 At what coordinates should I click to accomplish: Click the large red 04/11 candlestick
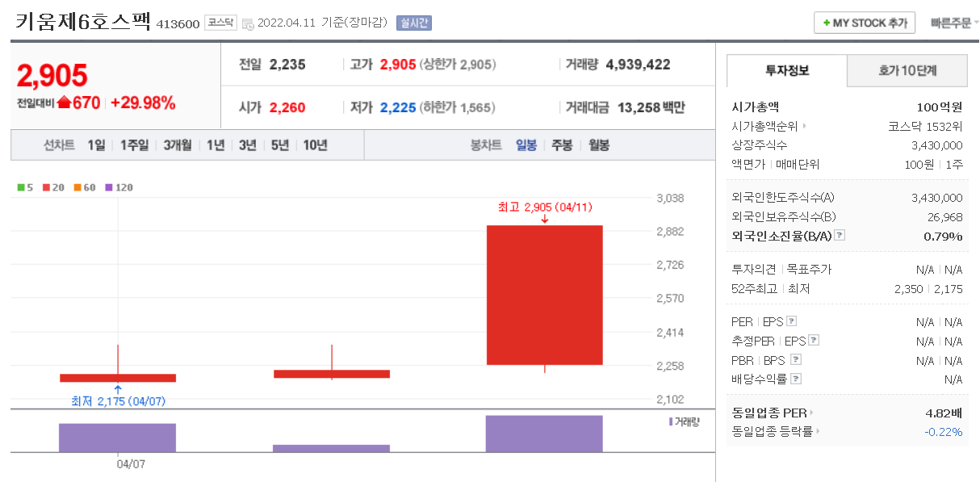pos(545,295)
